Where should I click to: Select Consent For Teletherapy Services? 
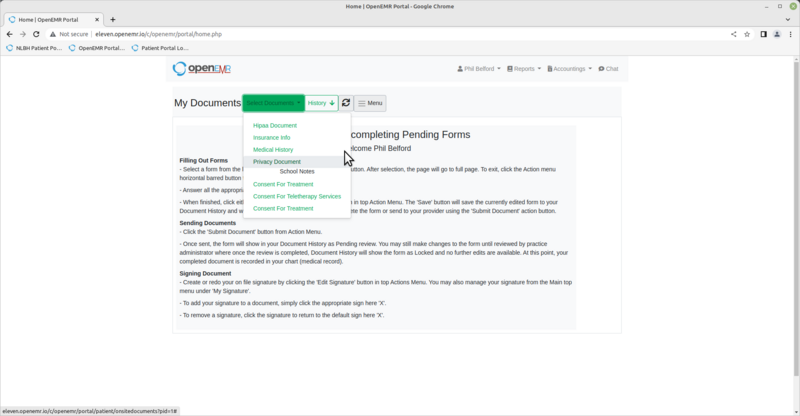297,196
